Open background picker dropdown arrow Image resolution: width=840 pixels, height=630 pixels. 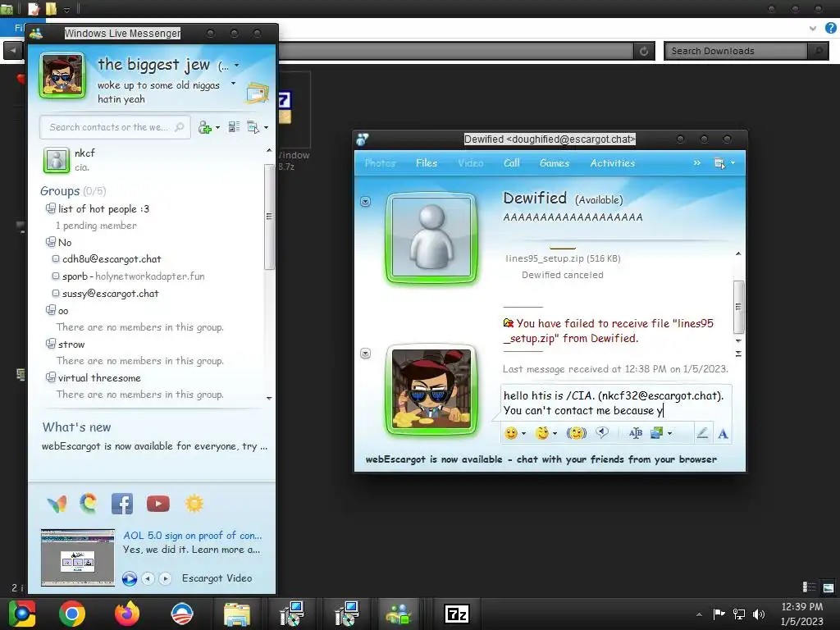point(669,433)
